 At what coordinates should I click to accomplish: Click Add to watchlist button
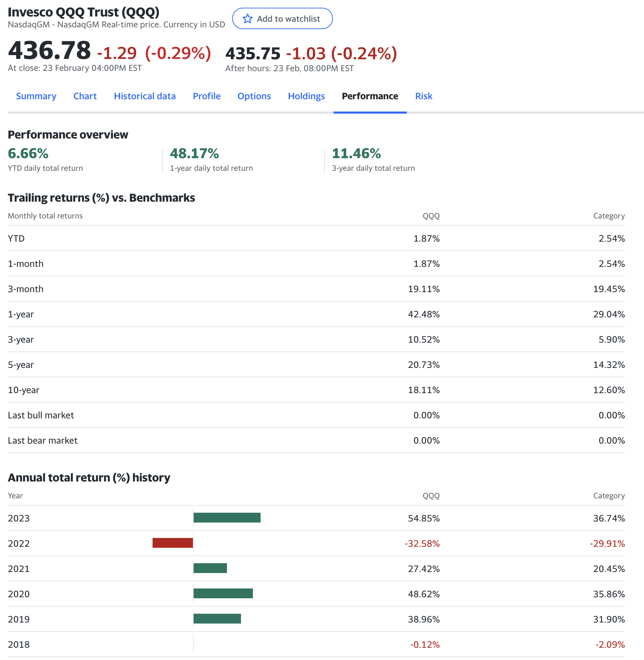[282, 19]
